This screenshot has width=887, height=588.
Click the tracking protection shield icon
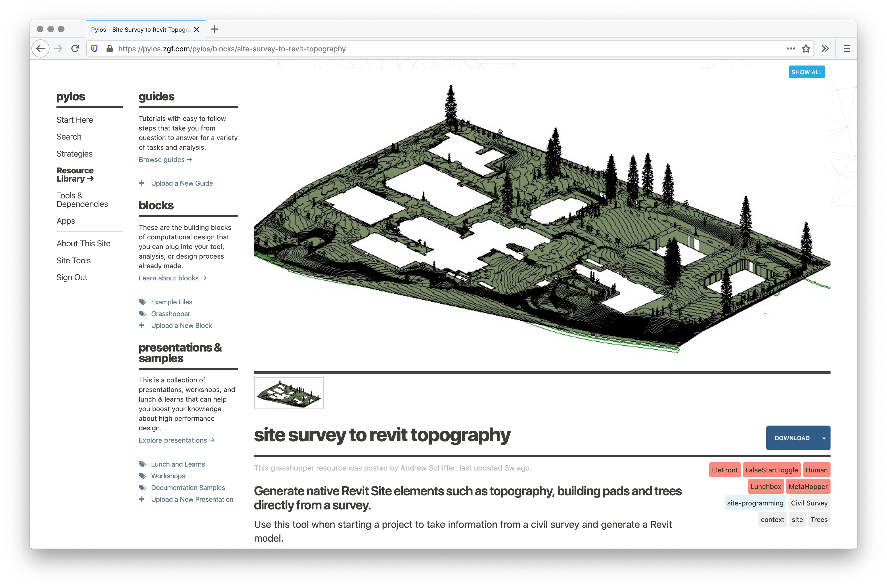tap(95, 49)
